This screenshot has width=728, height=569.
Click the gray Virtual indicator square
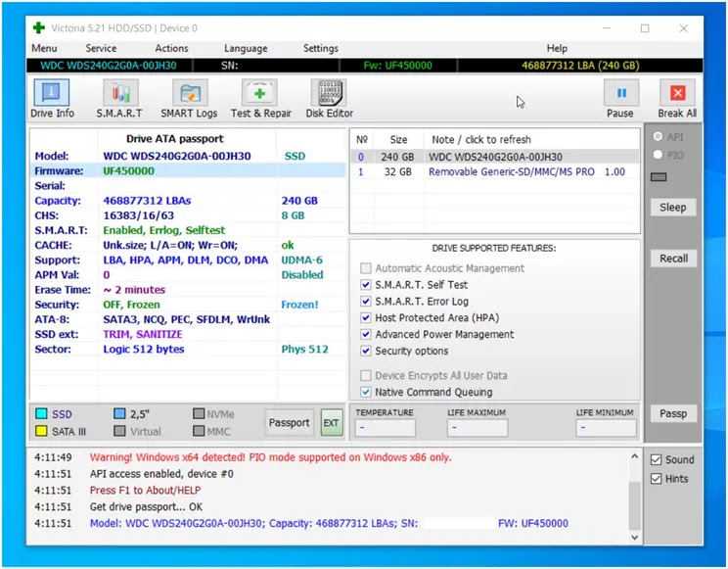tap(119, 431)
